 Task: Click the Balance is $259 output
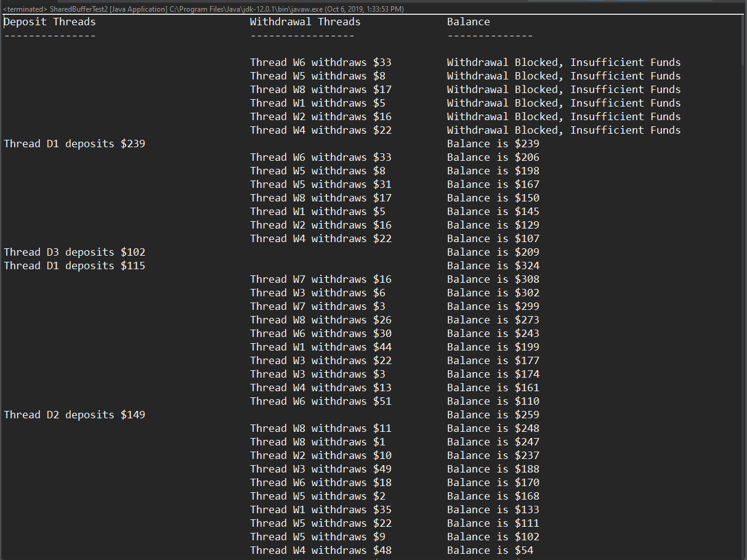click(x=493, y=415)
